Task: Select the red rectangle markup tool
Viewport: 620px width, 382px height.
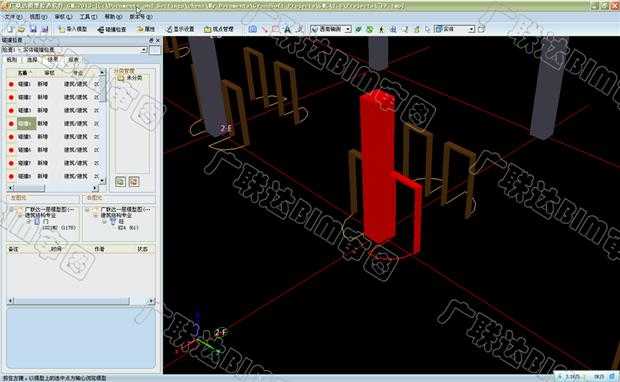Action: [276, 29]
